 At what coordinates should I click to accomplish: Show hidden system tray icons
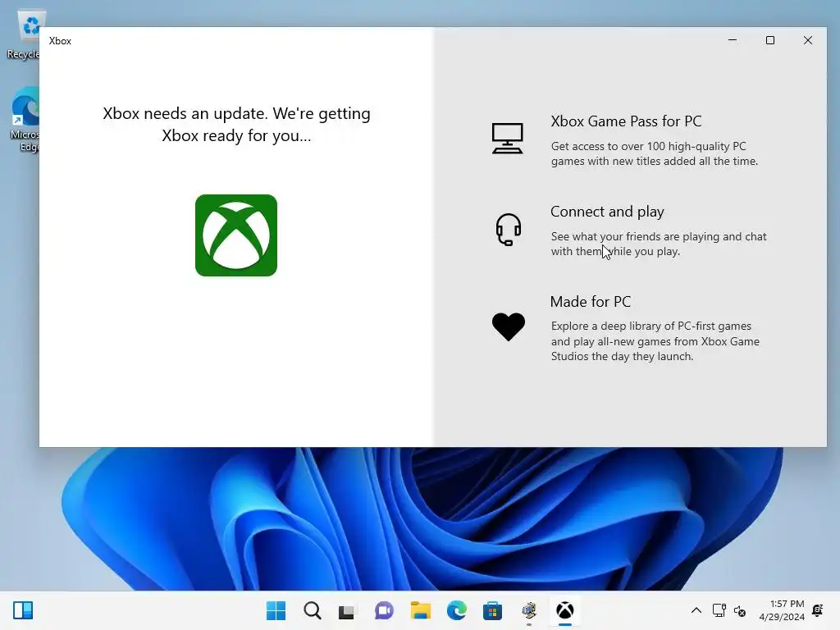[696, 610]
